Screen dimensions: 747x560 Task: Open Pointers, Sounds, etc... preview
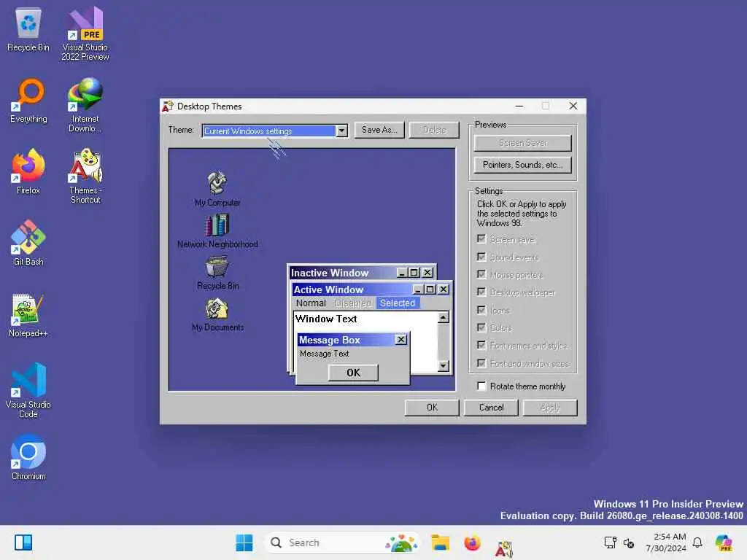coord(522,165)
